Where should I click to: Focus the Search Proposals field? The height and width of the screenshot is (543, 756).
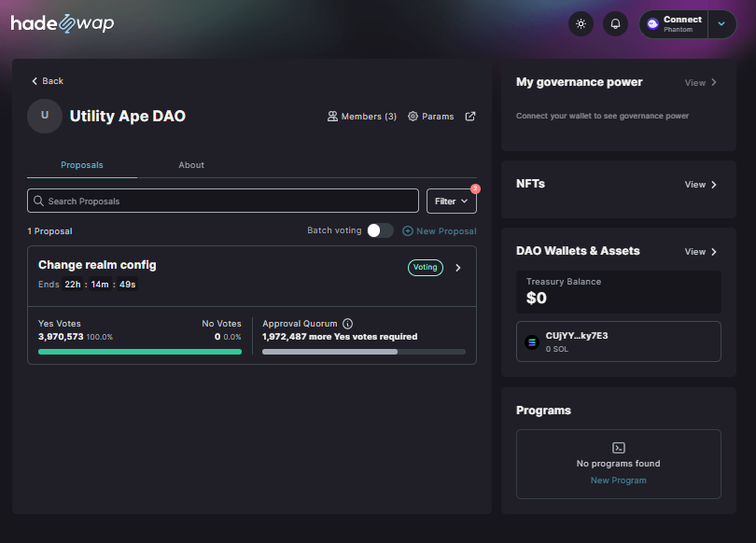pyautogui.click(x=223, y=201)
